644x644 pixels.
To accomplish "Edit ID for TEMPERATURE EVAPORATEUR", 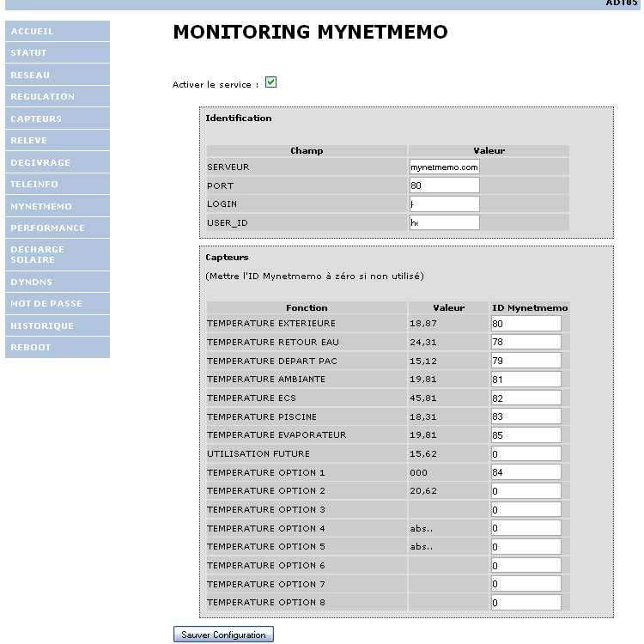I will tap(526, 435).
